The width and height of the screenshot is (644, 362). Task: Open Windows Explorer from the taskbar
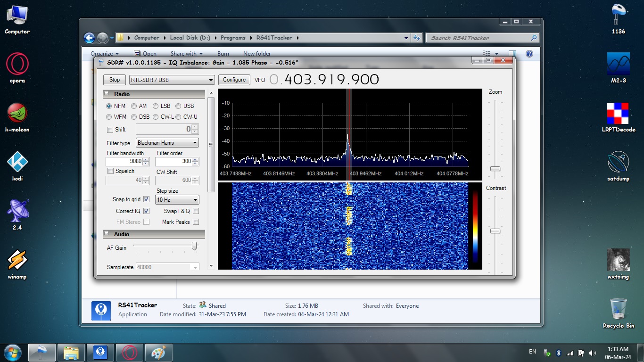(71, 353)
